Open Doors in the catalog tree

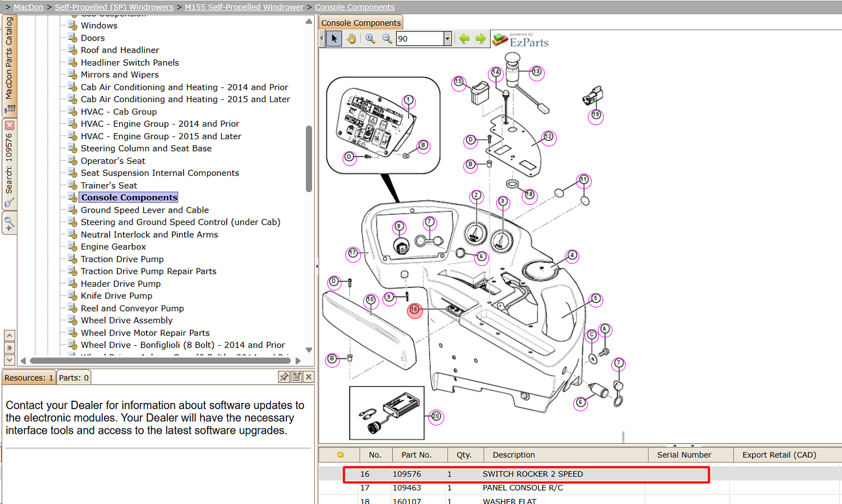pyautogui.click(x=93, y=38)
